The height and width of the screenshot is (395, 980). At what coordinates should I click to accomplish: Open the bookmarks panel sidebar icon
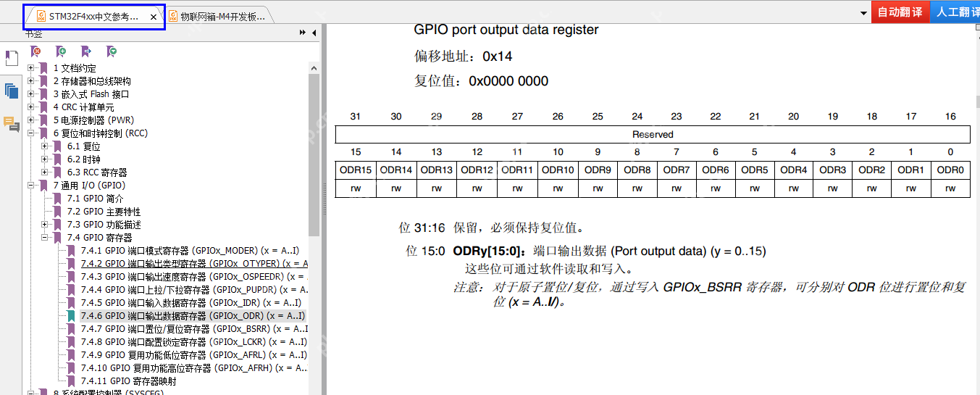(x=12, y=58)
